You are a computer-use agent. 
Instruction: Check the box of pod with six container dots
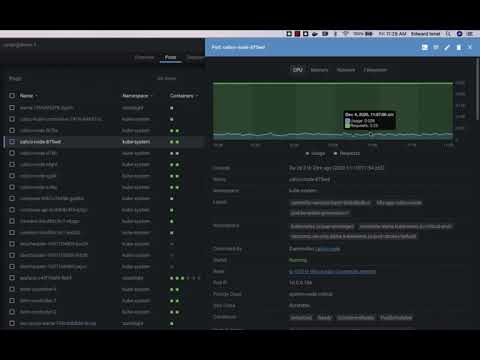pos(12,278)
